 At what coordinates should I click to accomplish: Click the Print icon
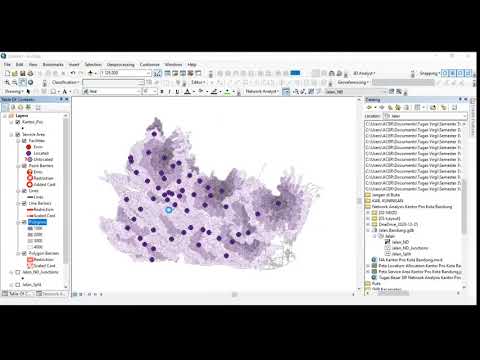coord(30,73)
